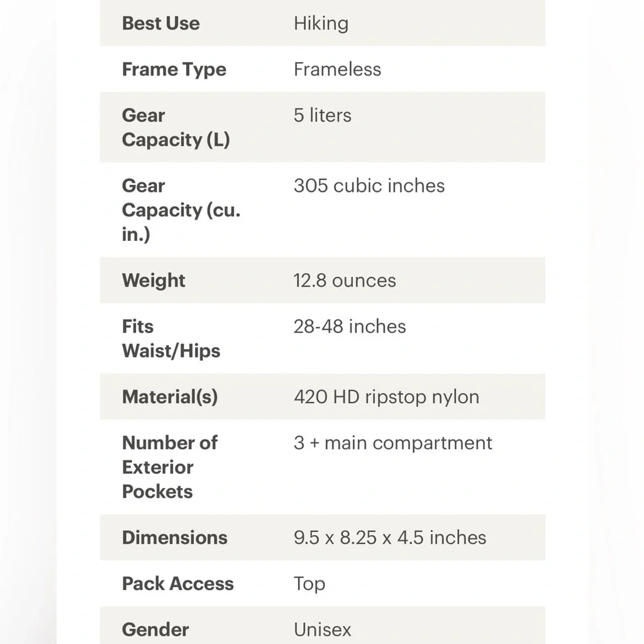Viewport: 644px width, 644px height.
Task: Click the Frame Type label
Action: pyautogui.click(x=174, y=70)
